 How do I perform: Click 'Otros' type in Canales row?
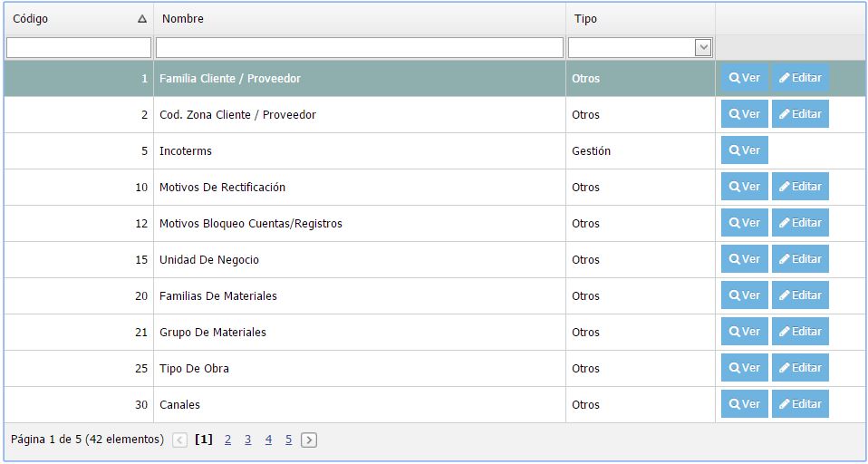tap(640, 405)
